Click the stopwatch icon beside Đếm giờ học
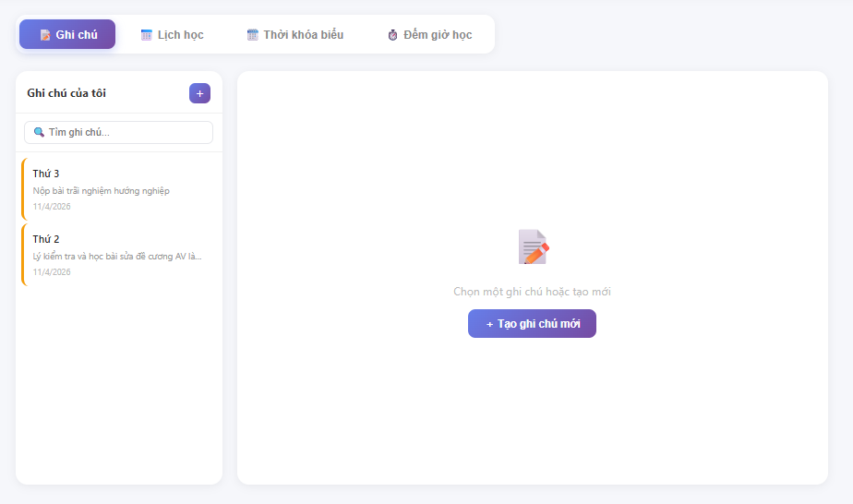 (x=392, y=35)
